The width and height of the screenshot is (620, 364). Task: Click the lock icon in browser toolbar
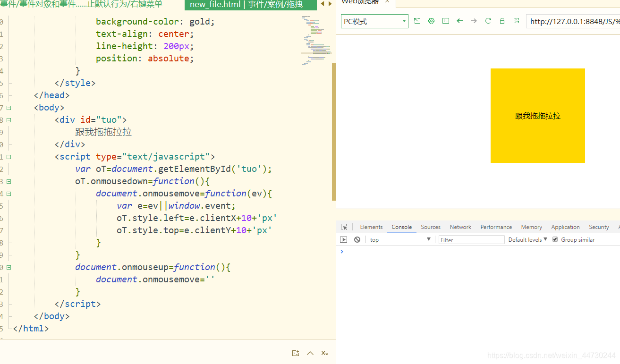pos(502,21)
